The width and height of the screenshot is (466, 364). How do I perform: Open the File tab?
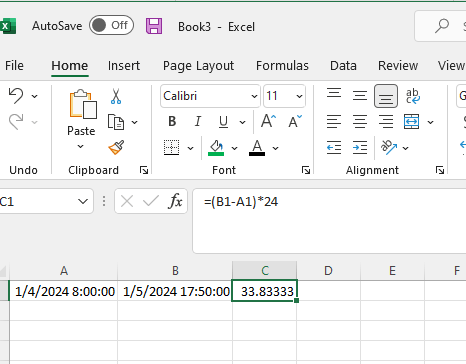coord(14,66)
